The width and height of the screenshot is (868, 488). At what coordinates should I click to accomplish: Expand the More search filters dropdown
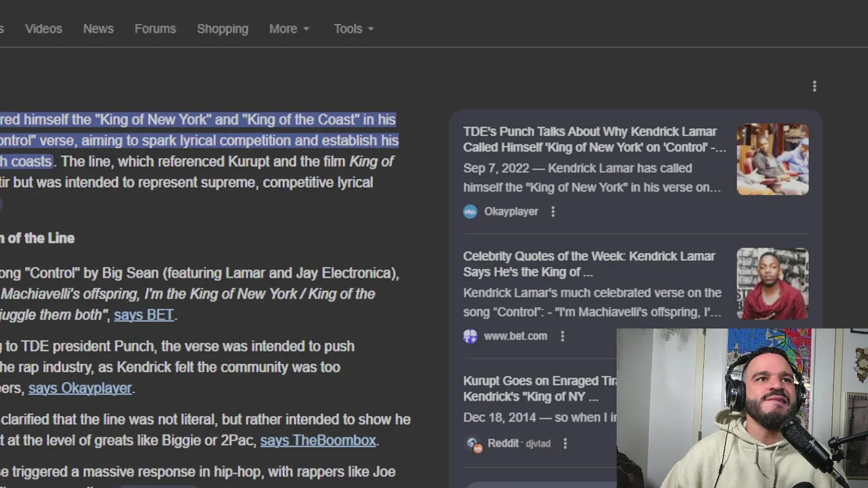pos(289,28)
